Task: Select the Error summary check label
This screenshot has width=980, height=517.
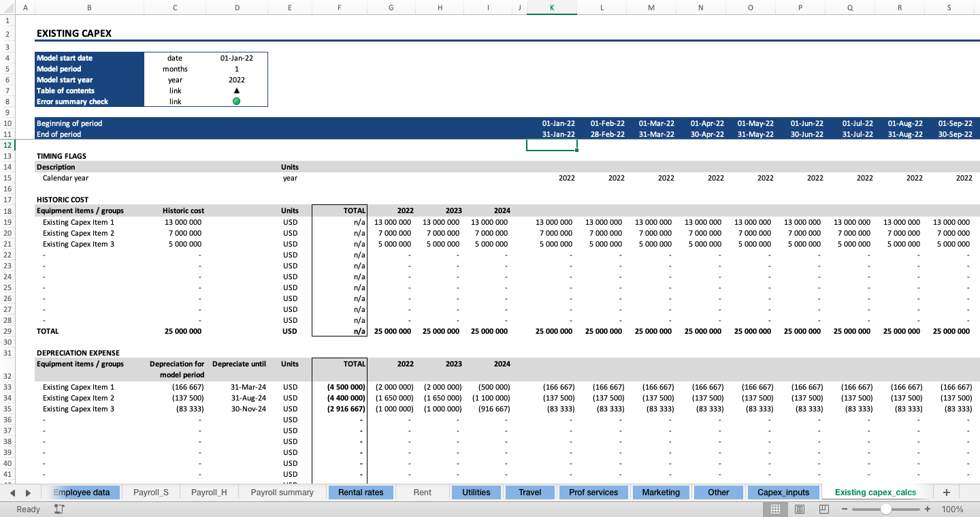Action: [x=72, y=101]
